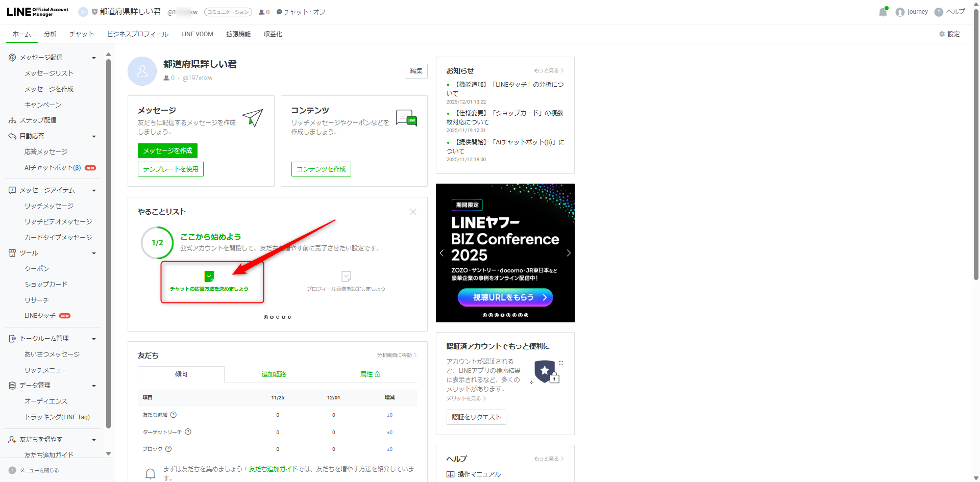The image size is (980, 482).
Task: Select the last banner carousel dot
Action: tap(526, 315)
